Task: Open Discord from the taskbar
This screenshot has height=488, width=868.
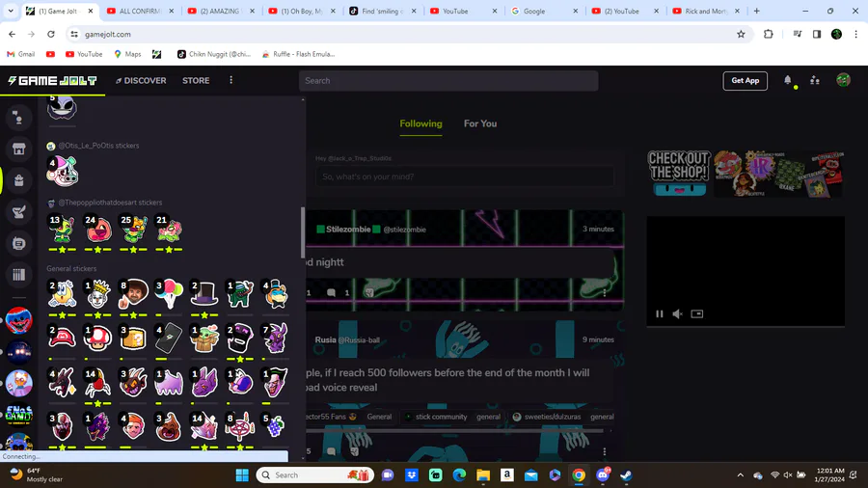Action: pos(603,475)
